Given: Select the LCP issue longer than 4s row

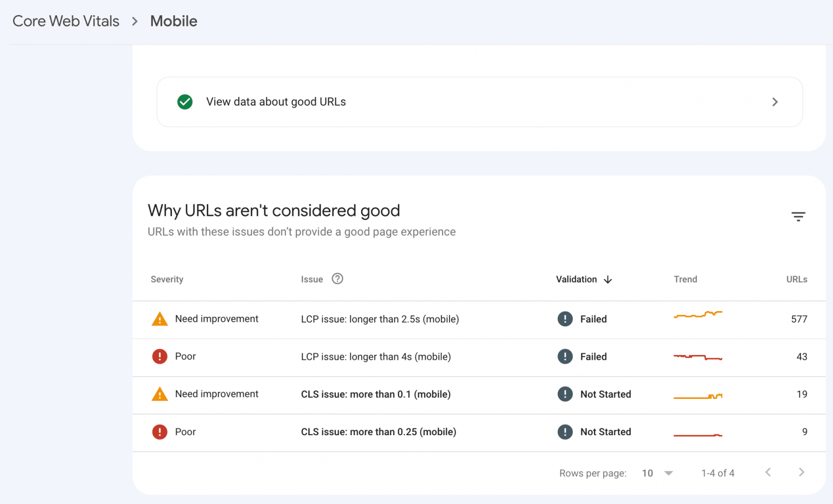Looking at the screenshot, I should (x=376, y=357).
